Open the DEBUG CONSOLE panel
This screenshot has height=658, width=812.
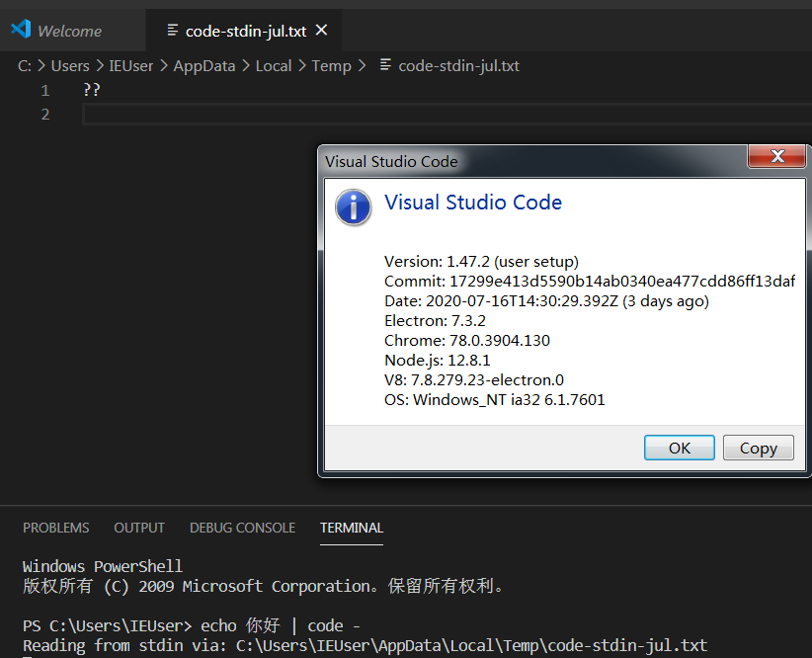(242, 528)
